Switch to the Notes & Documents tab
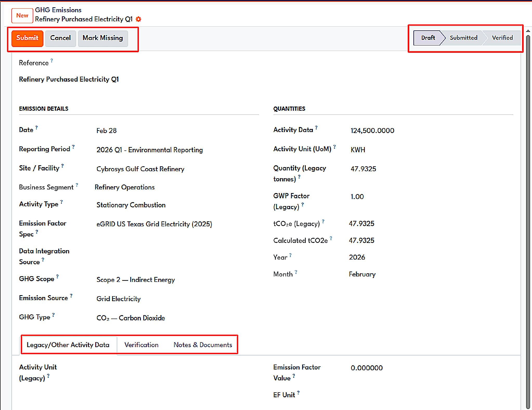 coord(203,345)
